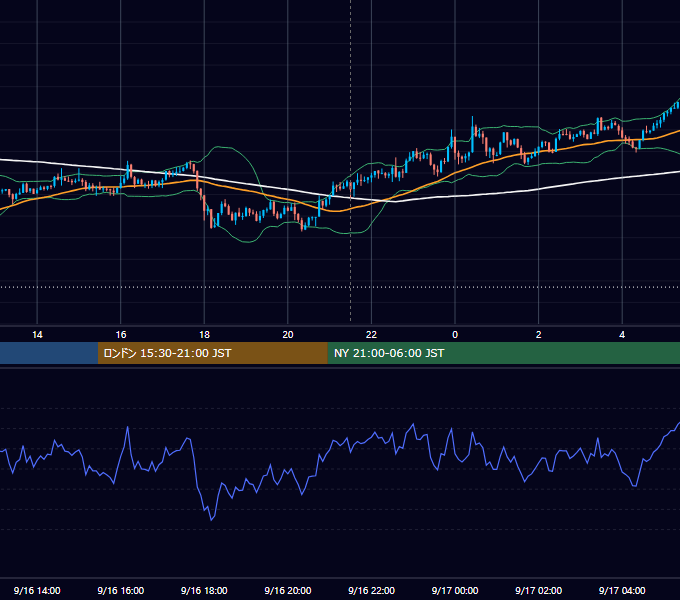Screen dimensions: 680x600
Task: Click the 9/17 00:00 date label
Action: coord(455,590)
